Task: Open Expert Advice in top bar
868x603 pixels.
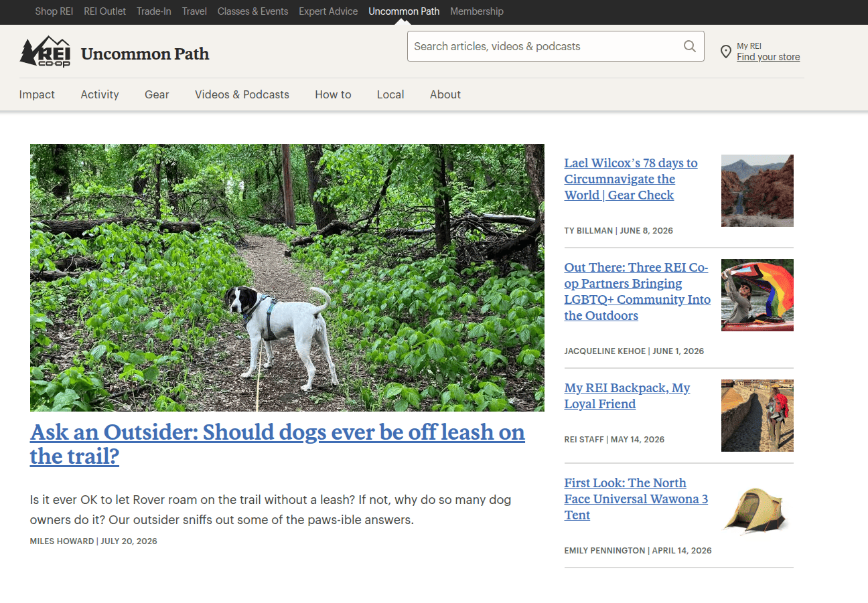Action: click(x=328, y=11)
